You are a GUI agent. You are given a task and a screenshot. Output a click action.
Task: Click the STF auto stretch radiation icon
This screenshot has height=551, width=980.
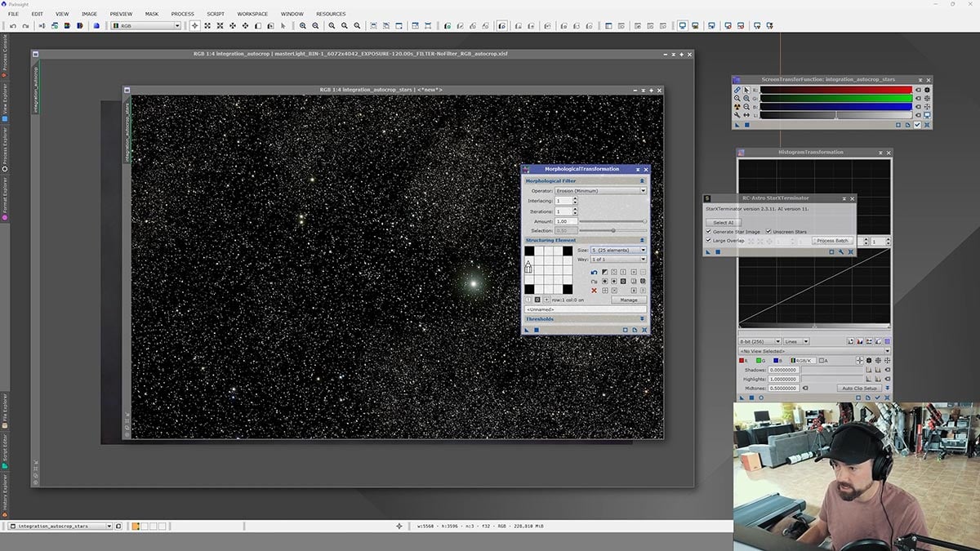click(x=737, y=106)
